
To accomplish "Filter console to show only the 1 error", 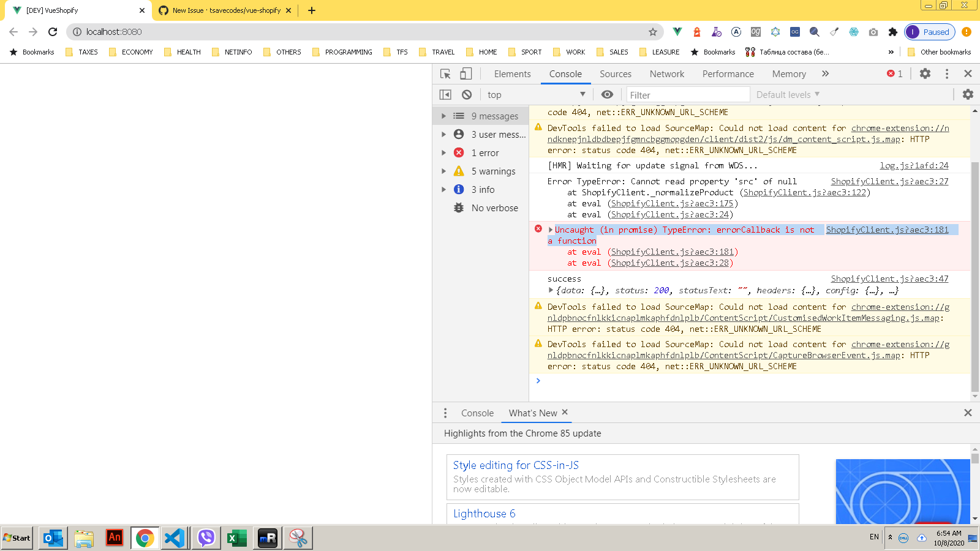I will point(486,152).
